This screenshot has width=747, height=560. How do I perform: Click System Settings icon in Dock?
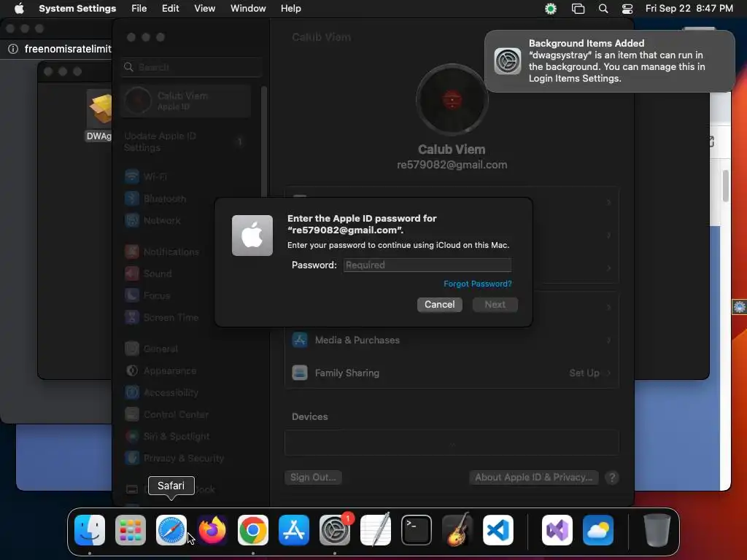(x=334, y=530)
